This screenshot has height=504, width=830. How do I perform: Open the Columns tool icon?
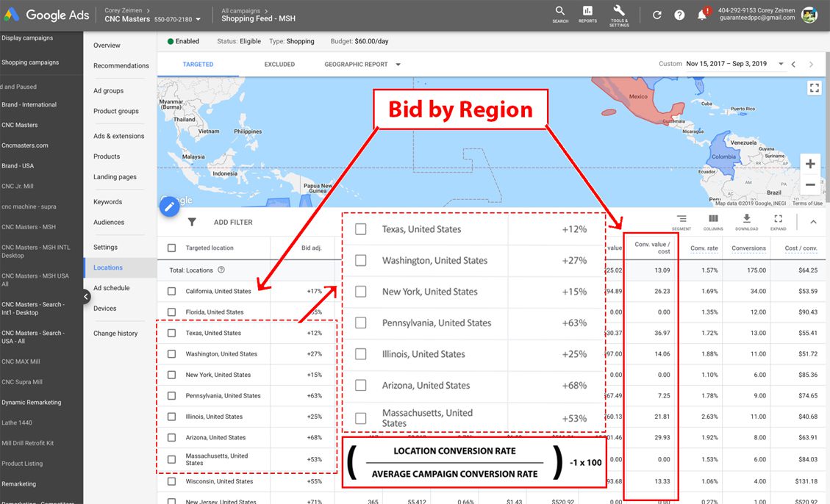coord(713,222)
